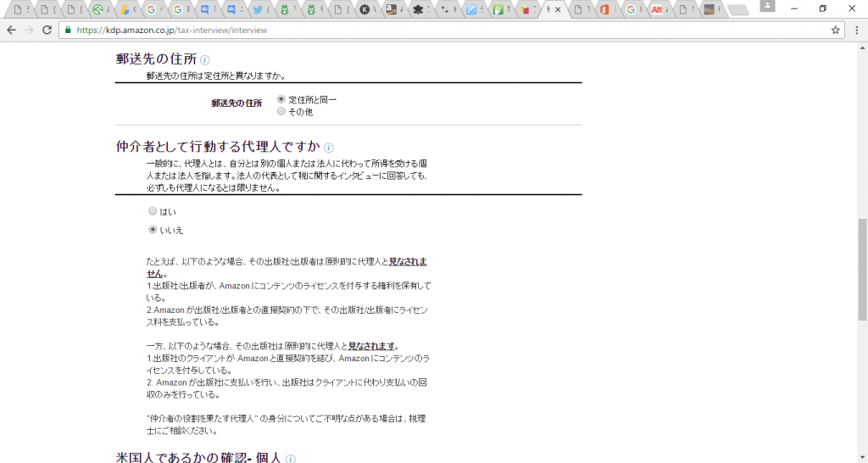Show info for 郵送先の住所 heading
The width and height of the screenshot is (868, 463).
205,60
